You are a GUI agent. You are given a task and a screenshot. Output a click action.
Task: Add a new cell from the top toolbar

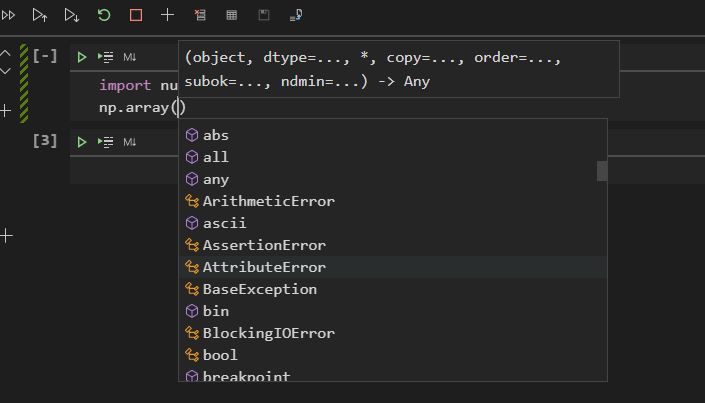pos(167,15)
